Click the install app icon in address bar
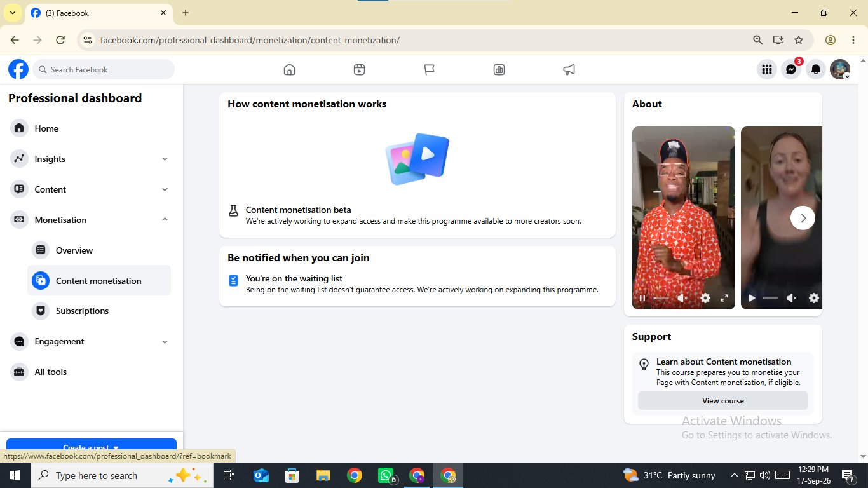This screenshot has width=868, height=488. pyautogui.click(x=778, y=40)
